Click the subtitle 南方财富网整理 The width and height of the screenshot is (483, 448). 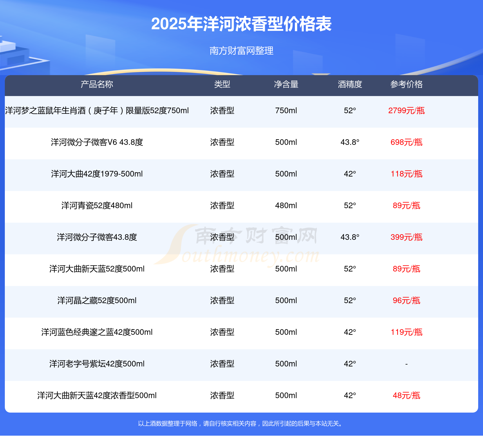[x=241, y=51]
